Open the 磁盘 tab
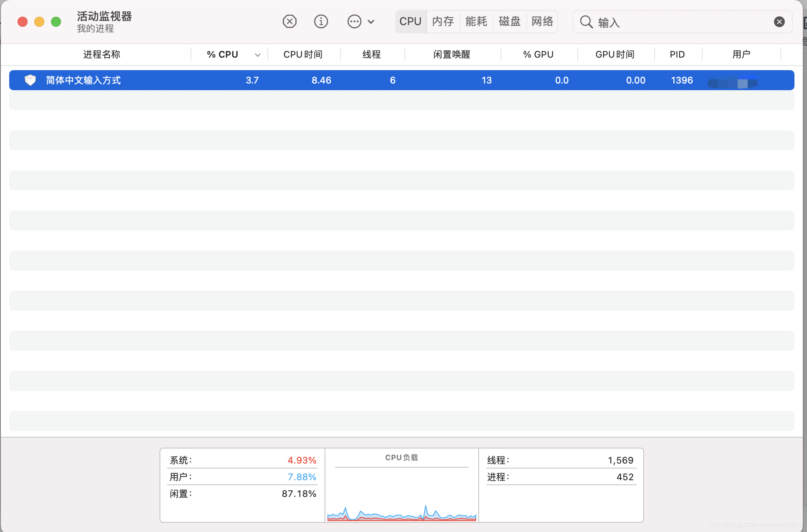Image resolution: width=807 pixels, height=532 pixels. [x=510, y=21]
